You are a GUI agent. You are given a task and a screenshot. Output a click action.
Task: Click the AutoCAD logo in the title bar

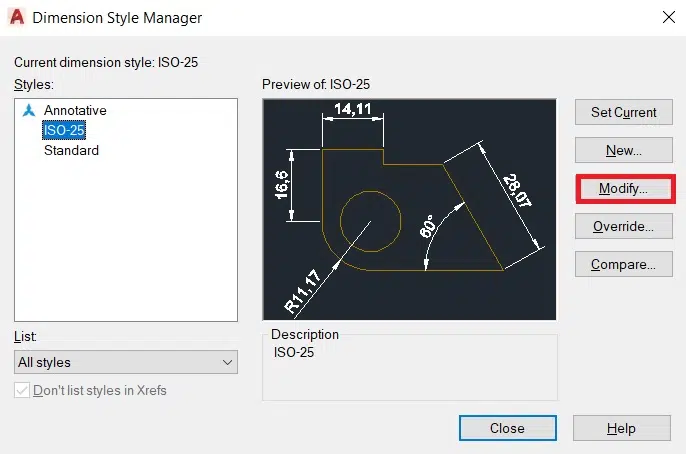click(17, 17)
